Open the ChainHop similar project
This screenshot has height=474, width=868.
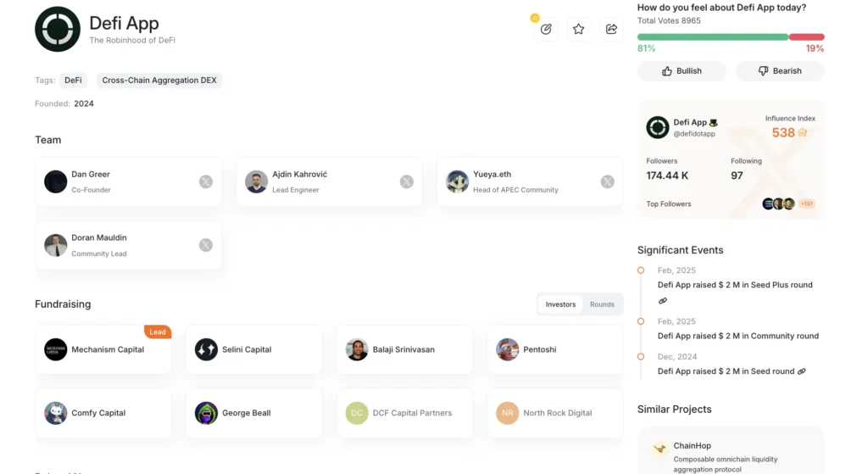(731, 451)
